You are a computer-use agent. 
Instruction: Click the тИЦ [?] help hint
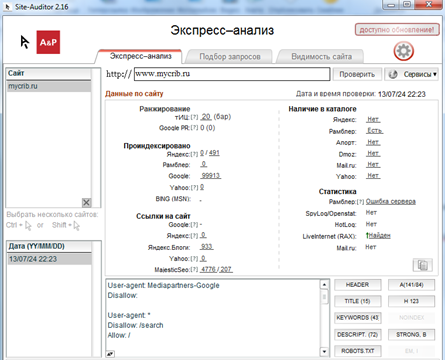pos(194,117)
